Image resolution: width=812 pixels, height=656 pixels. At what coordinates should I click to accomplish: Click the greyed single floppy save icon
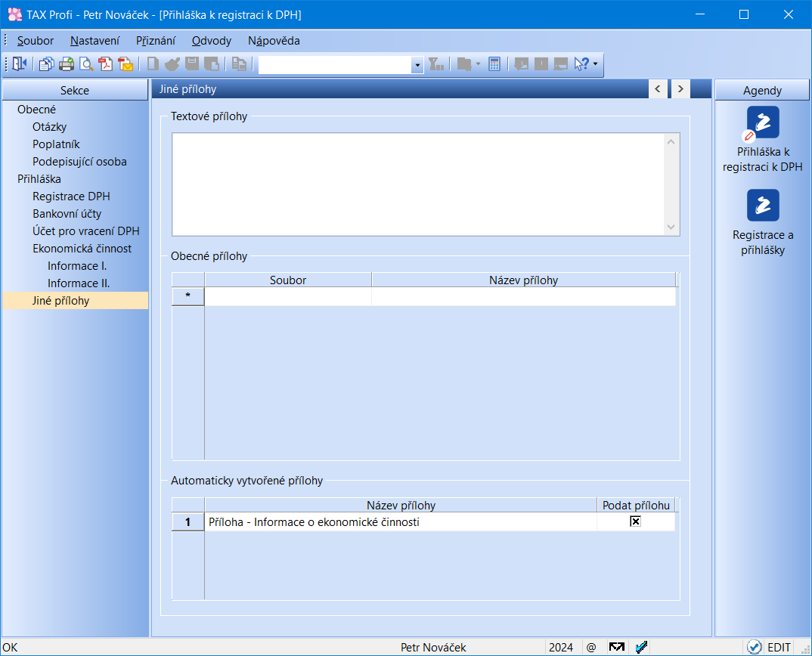pos(192,64)
